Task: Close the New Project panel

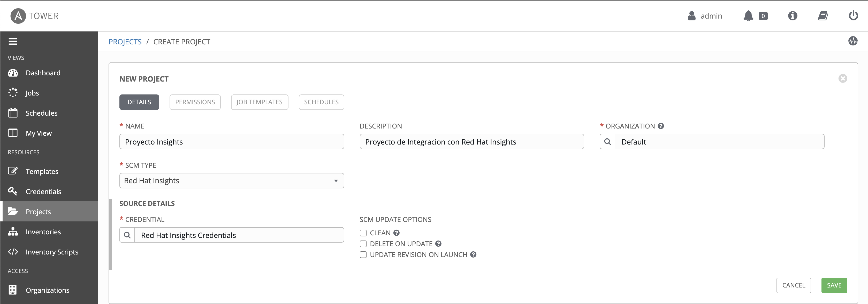Action: point(843,78)
